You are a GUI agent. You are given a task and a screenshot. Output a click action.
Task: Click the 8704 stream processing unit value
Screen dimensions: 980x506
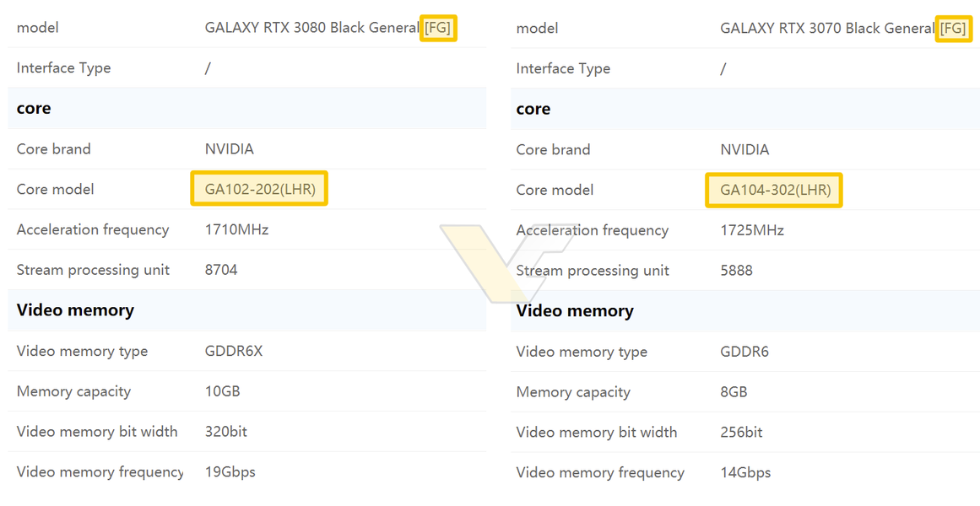[221, 270]
